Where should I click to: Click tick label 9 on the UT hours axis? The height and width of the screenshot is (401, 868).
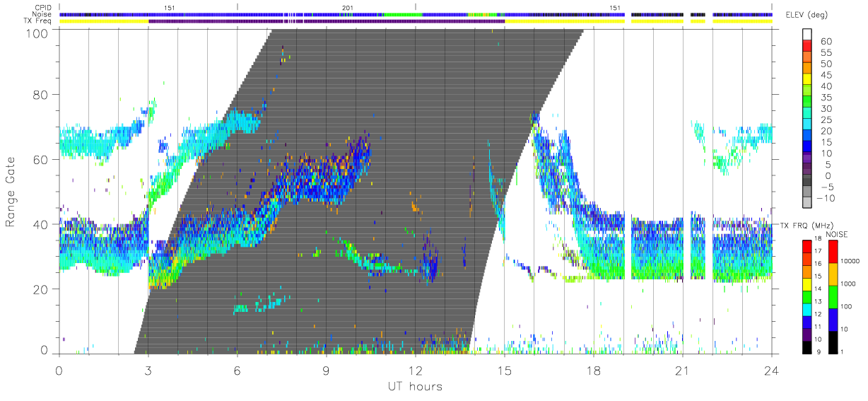click(x=326, y=370)
